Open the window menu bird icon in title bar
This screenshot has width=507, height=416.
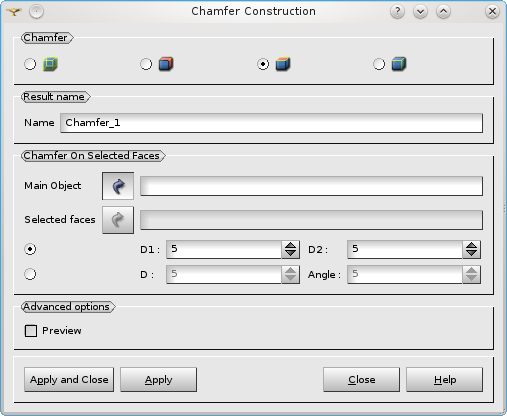[x=14, y=12]
